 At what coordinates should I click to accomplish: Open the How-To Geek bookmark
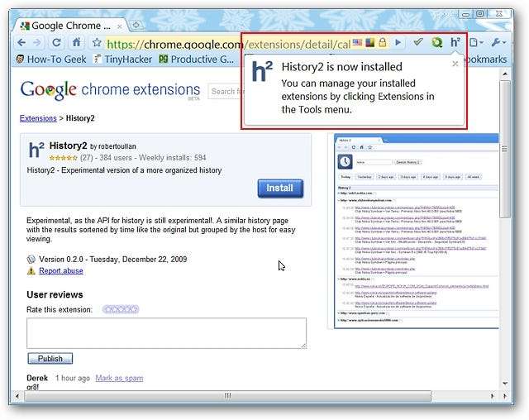point(51,60)
